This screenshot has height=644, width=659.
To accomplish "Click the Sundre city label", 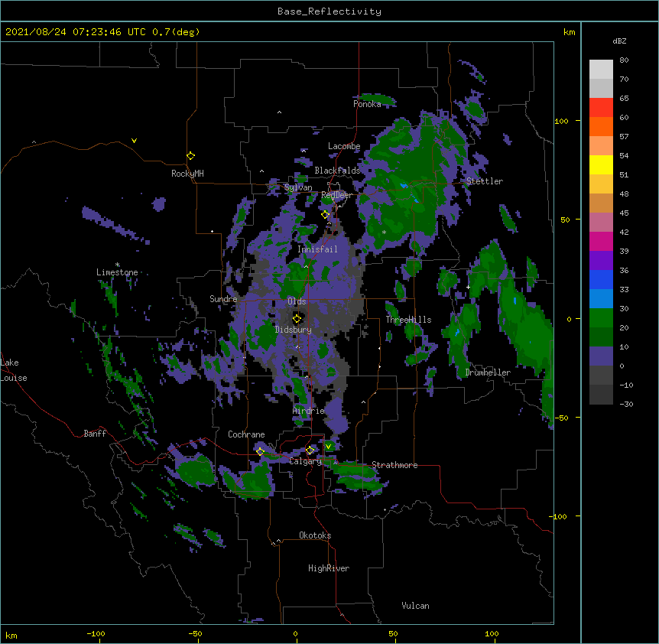I will point(223,299).
